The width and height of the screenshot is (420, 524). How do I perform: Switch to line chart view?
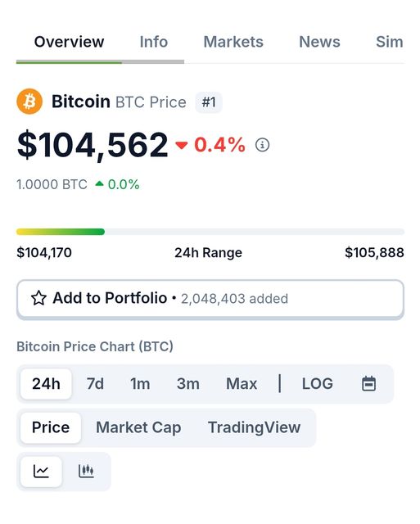pos(41,472)
